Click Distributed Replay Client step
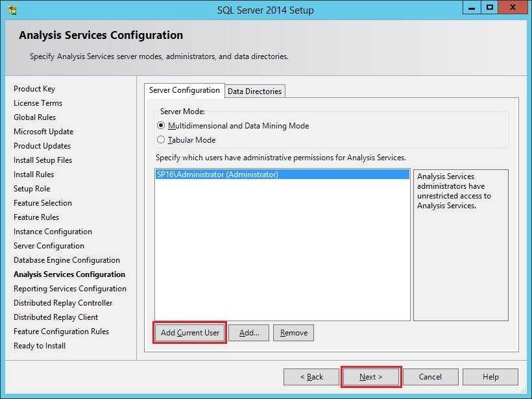The width and height of the screenshot is (532, 399). 56,317
